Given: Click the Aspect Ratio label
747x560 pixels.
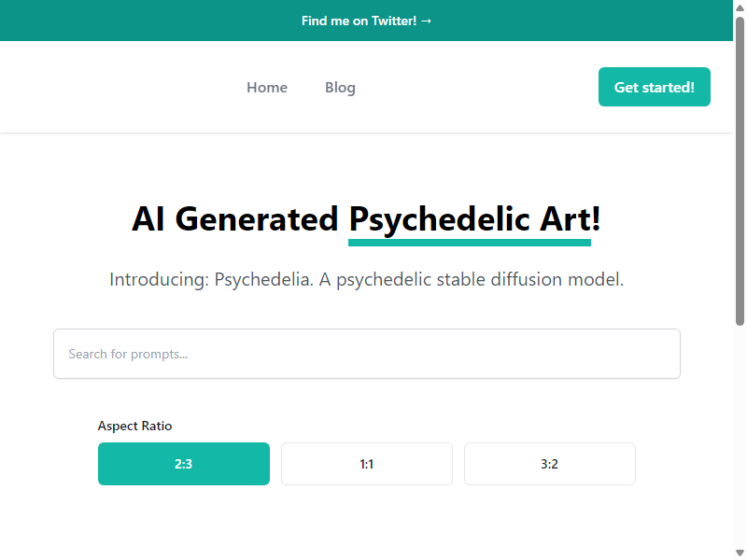Looking at the screenshot, I should tap(134, 426).
